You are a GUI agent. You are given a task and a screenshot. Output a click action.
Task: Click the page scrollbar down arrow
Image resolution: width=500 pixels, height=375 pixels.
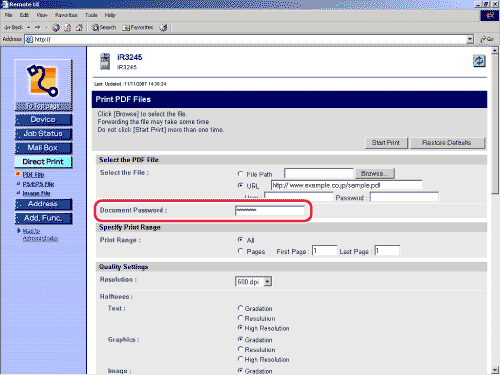point(495,369)
